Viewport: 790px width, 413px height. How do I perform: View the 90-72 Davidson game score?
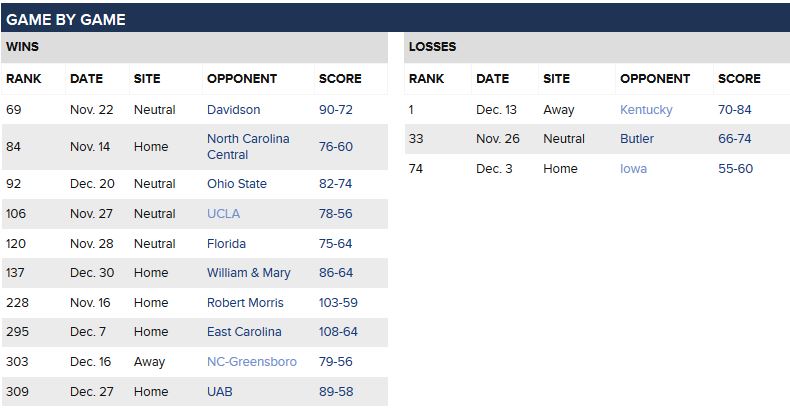click(336, 110)
